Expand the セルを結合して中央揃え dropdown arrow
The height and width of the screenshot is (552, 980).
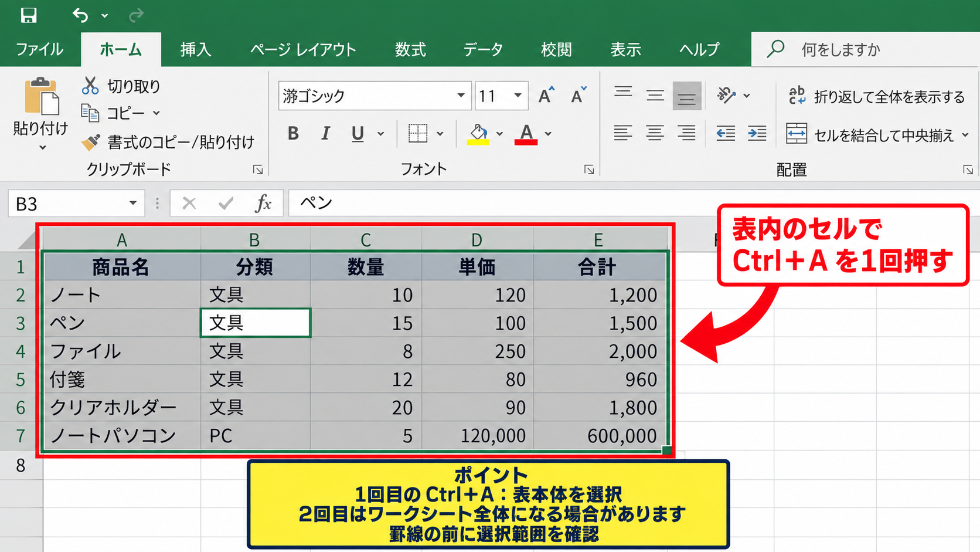pyautogui.click(x=965, y=136)
